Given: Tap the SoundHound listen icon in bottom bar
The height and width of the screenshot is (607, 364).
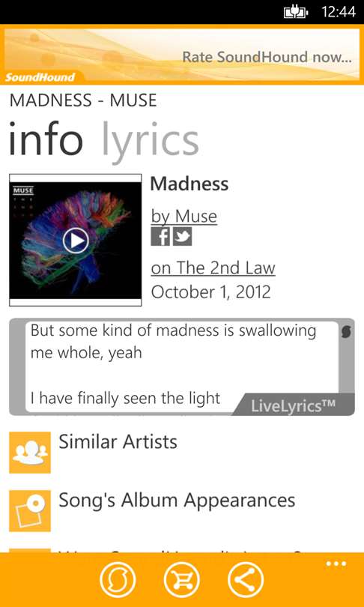Looking at the screenshot, I should pyautogui.click(x=118, y=580).
